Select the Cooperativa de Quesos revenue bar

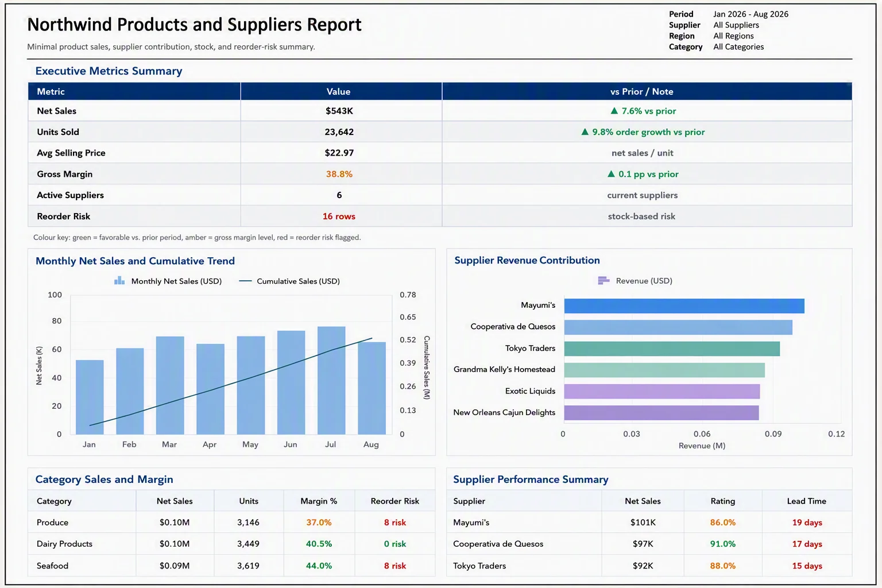pyautogui.click(x=678, y=327)
